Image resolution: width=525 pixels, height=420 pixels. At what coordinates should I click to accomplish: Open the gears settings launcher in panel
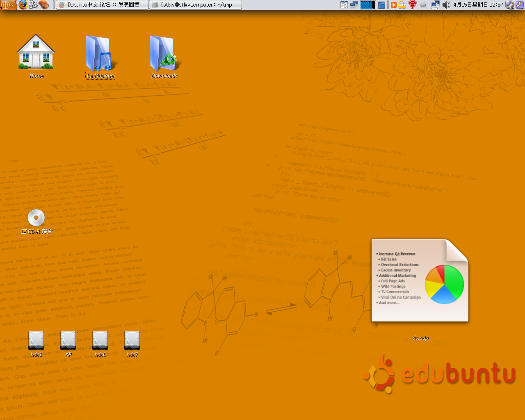(34, 5)
